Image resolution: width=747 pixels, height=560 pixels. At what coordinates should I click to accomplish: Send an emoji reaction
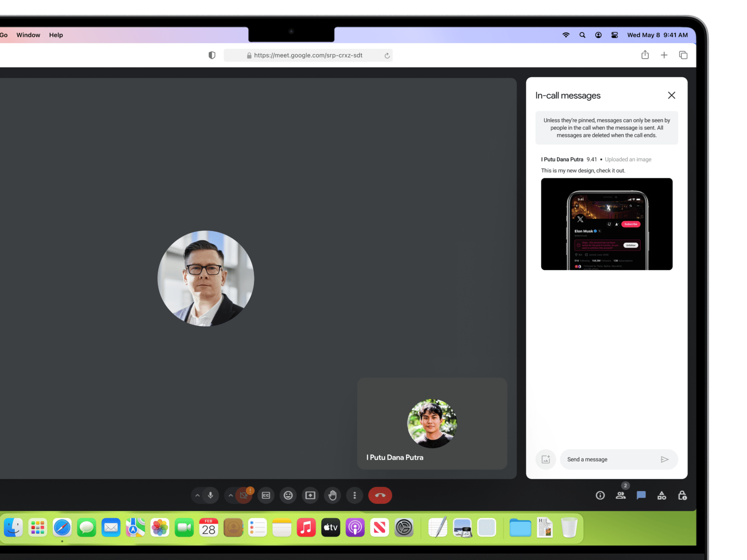(288, 495)
